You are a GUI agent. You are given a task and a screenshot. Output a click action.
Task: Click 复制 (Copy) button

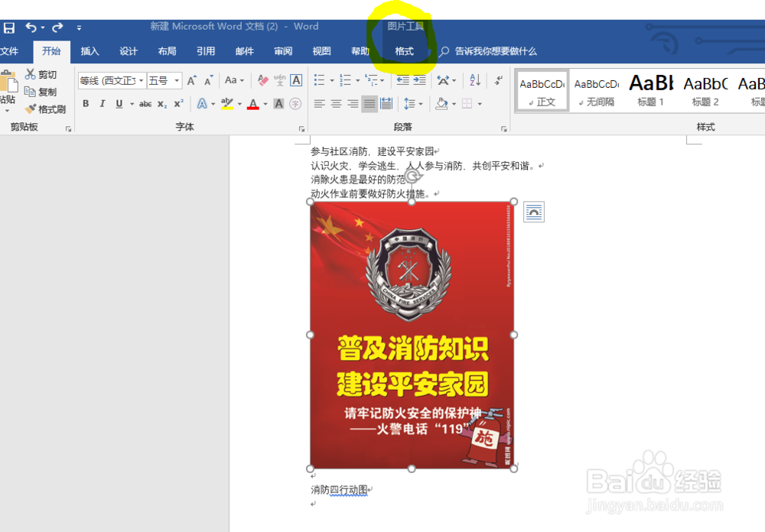coord(41,92)
